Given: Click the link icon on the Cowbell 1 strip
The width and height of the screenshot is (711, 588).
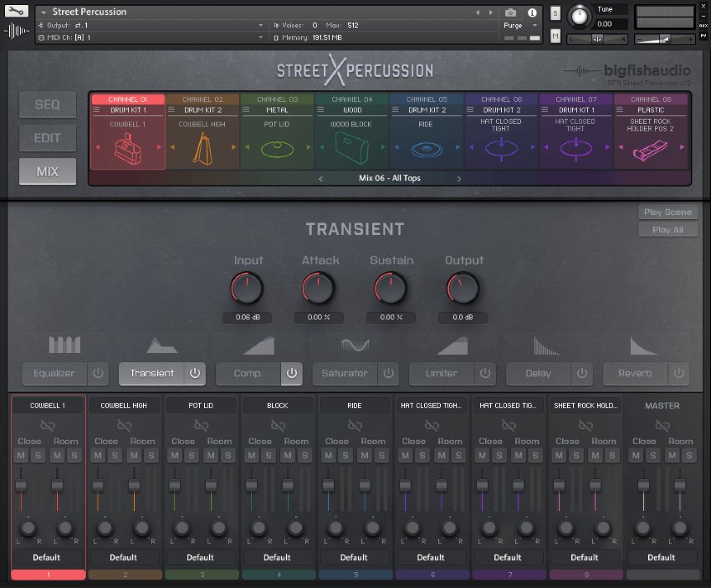Looking at the screenshot, I should (x=48, y=426).
